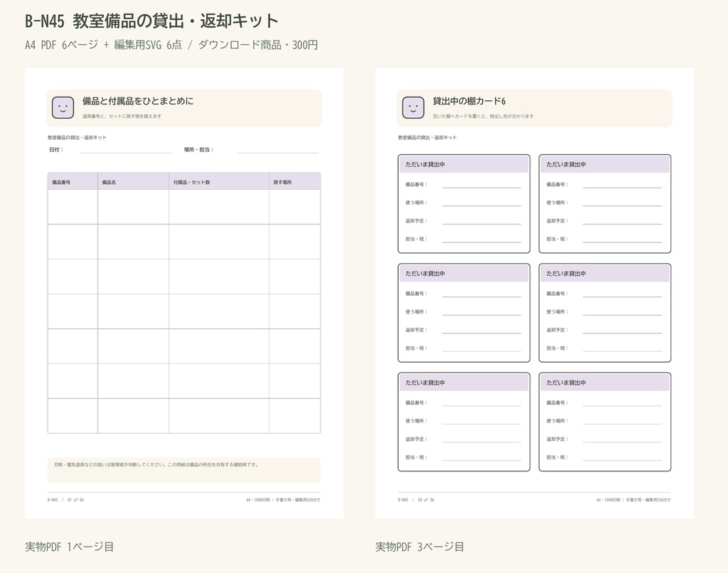Click 'ただいま貸出中' header of the top-right card
Image resolution: width=728 pixels, height=573 pixels.
point(605,164)
